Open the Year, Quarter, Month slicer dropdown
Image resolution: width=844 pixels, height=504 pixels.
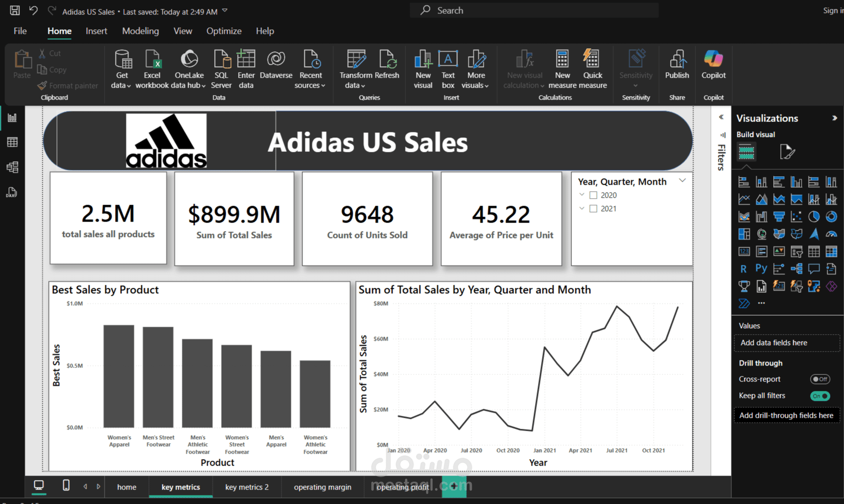(683, 181)
